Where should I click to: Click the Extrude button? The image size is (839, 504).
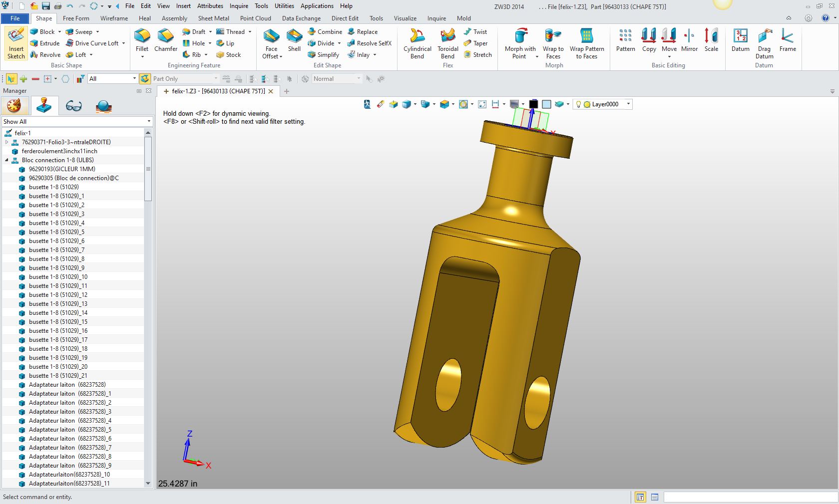45,43
